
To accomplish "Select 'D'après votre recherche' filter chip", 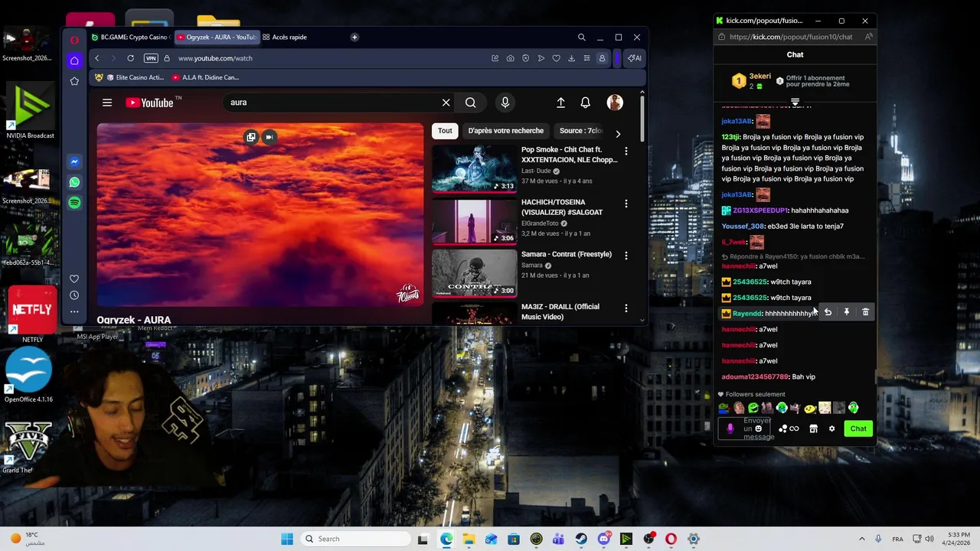I will tap(505, 131).
